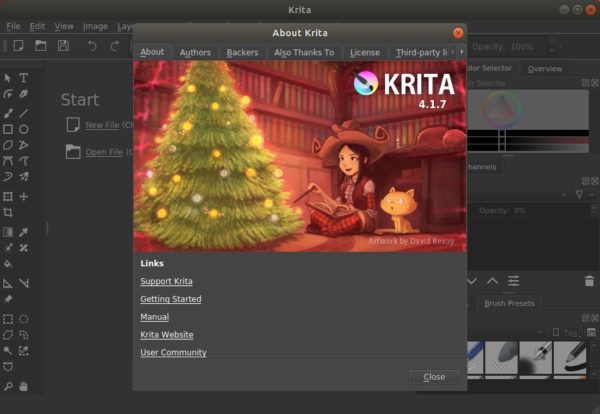
Task: Select the Pan hand tool
Action: click(x=24, y=386)
